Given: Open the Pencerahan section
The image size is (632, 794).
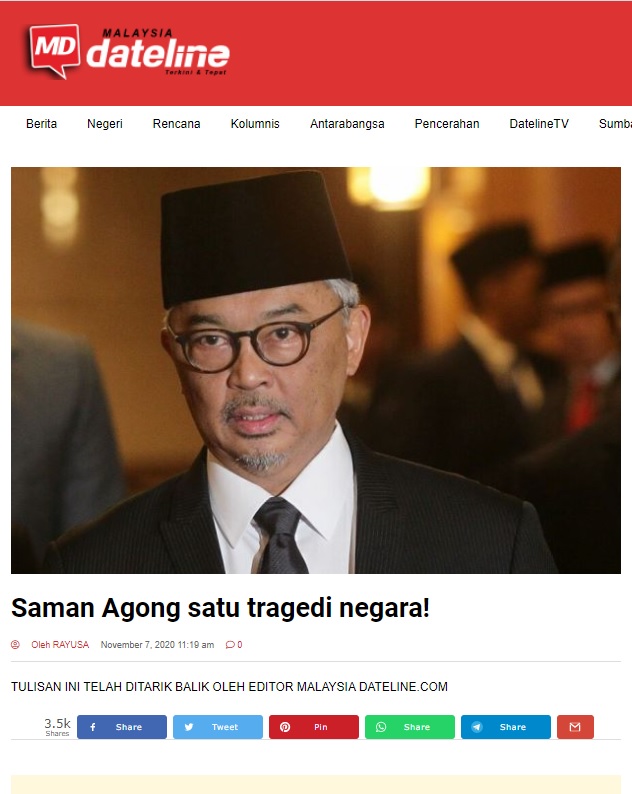Looking at the screenshot, I should pyautogui.click(x=447, y=124).
